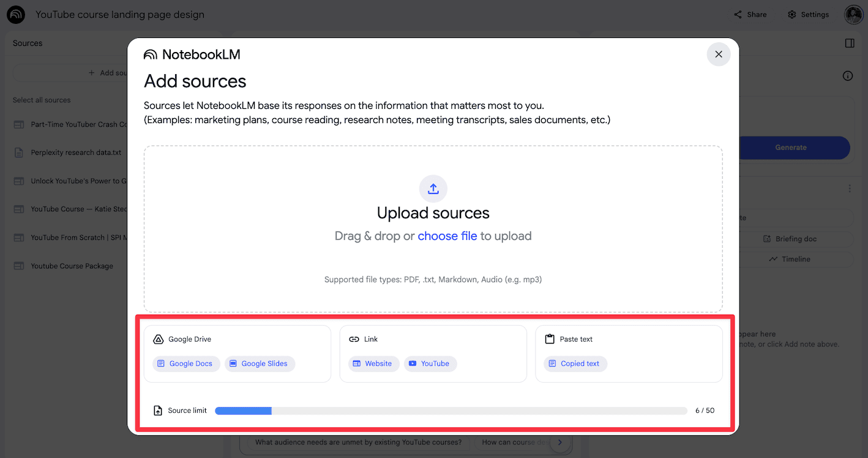This screenshot has width=868, height=458.
Task: Open Settings with the gear icon
Action: [x=791, y=14]
